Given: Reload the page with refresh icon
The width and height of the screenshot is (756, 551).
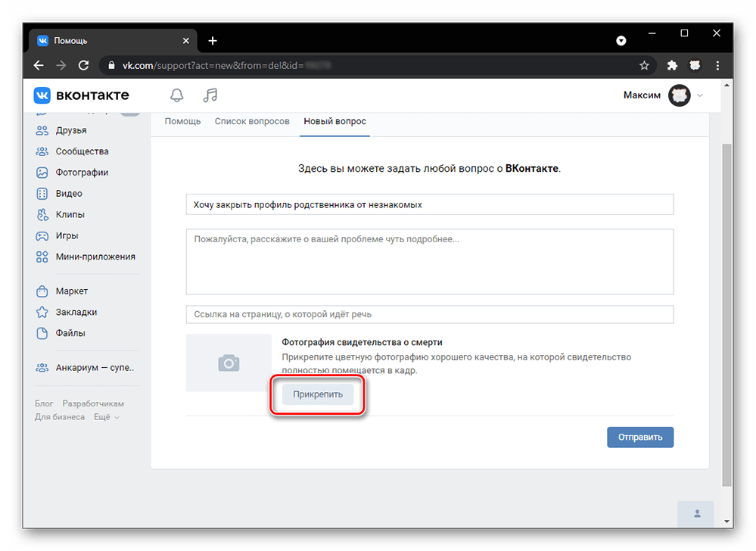Looking at the screenshot, I should pos(83,66).
